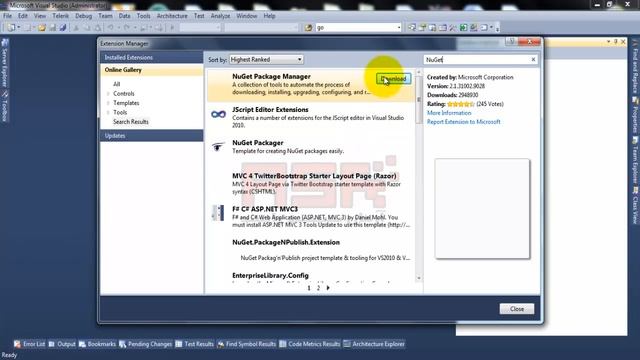The height and width of the screenshot is (360, 640).
Task: Open Team Explorer from the right sidebar
Action: pos(635,161)
